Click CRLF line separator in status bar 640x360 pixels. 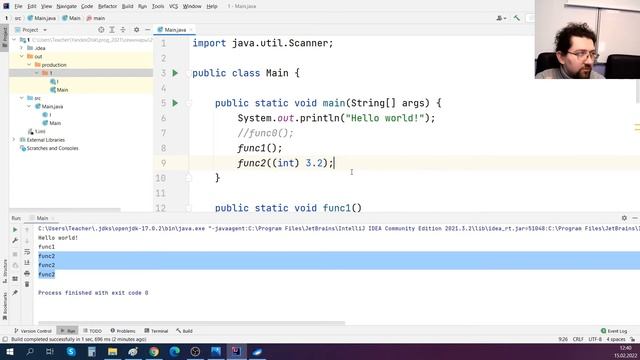click(x=578, y=339)
